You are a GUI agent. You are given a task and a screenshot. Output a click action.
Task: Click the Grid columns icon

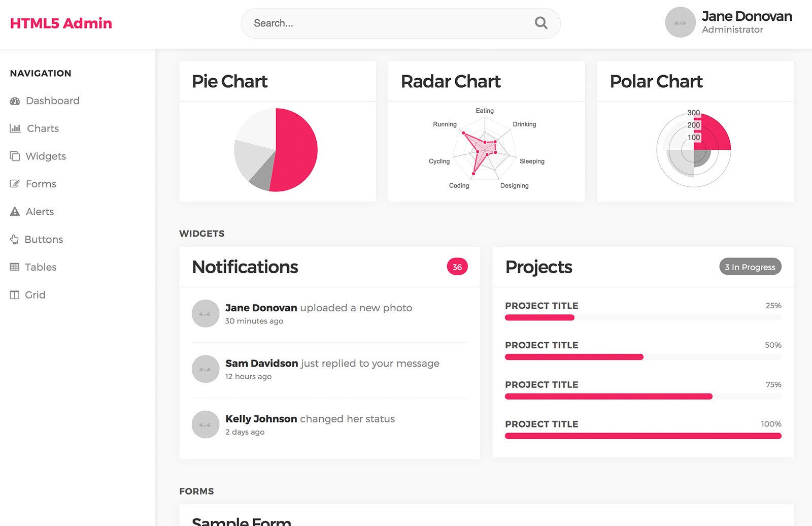click(x=15, y=295)
